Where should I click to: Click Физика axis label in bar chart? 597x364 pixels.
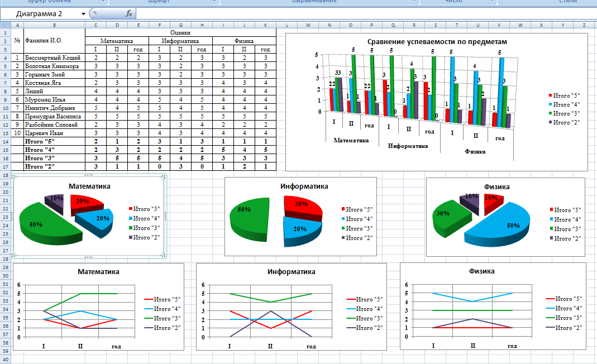point(475,151)
